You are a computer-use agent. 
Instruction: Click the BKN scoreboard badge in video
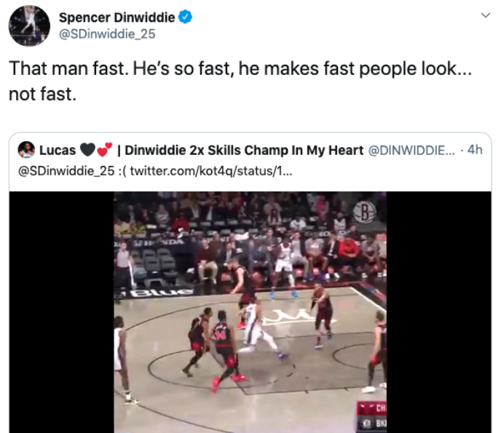tap(372, 424)
